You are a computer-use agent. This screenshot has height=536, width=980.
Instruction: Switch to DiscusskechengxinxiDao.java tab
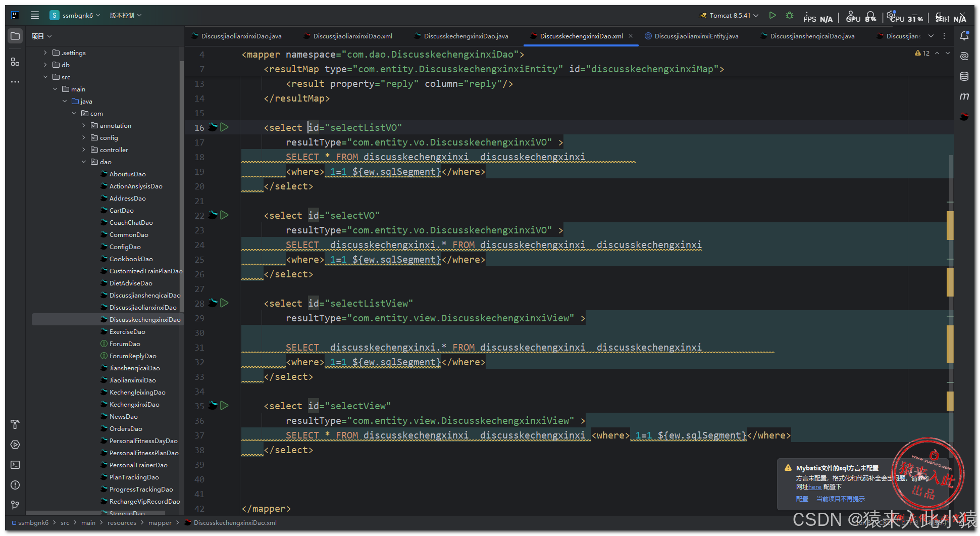coord(461,36)
